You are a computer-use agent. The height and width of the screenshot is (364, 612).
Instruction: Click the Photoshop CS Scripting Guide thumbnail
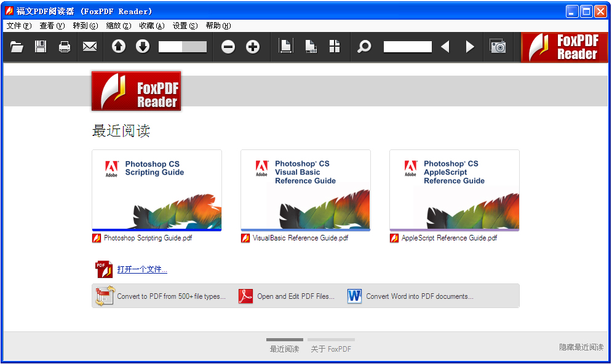point(157,191)
